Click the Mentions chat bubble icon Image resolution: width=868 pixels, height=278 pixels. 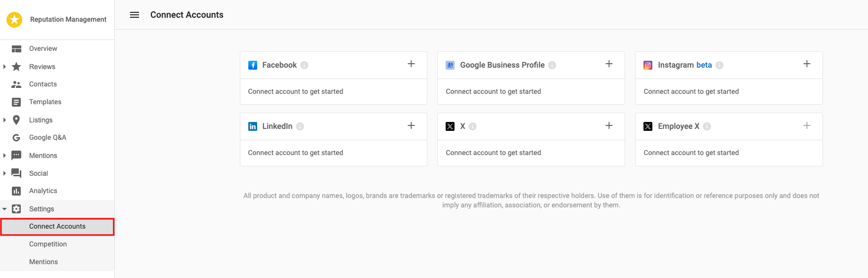pos(16,156)
